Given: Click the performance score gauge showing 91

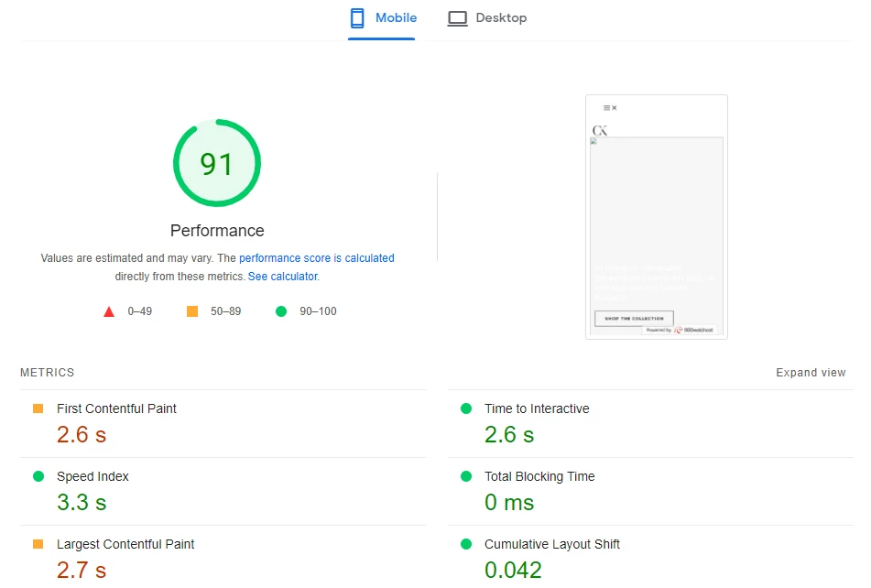Looking at the screenshot, I should click(217, 164).
